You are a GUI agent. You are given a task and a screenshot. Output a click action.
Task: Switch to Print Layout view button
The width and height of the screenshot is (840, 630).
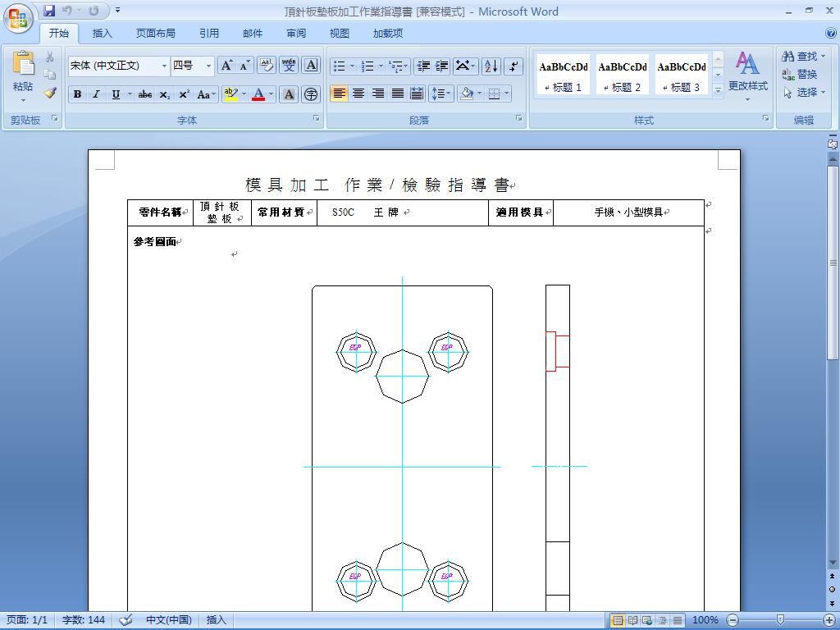[x=618, y=620]
